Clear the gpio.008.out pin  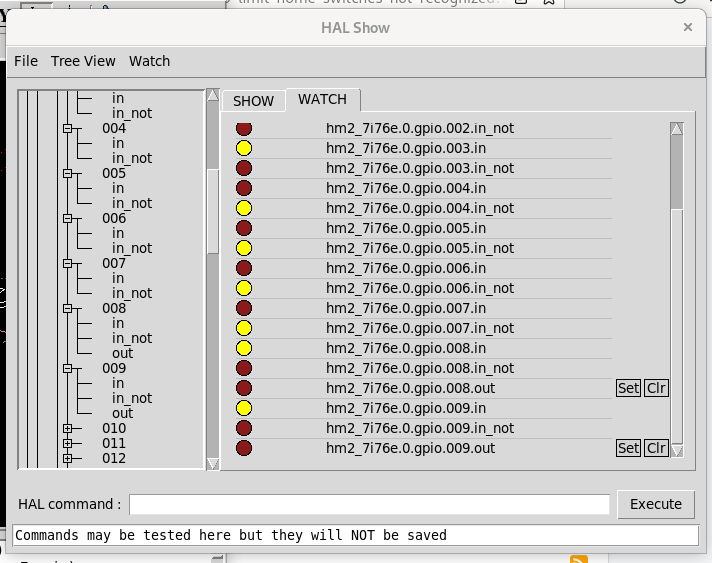[x=656, y=388]
